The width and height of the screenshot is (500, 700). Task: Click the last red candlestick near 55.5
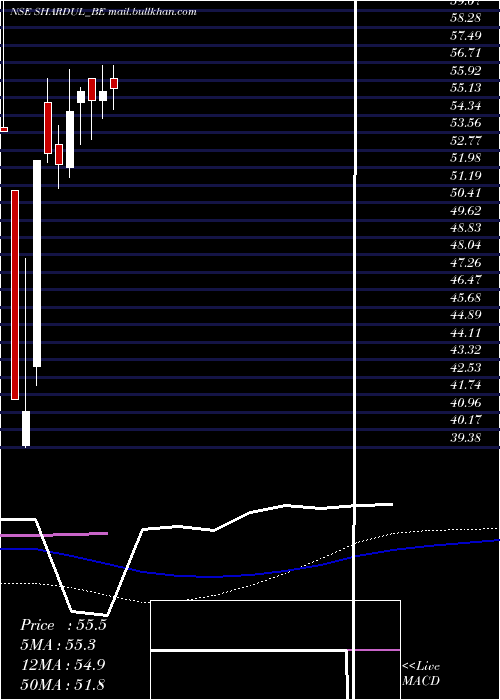pos(114,83)
